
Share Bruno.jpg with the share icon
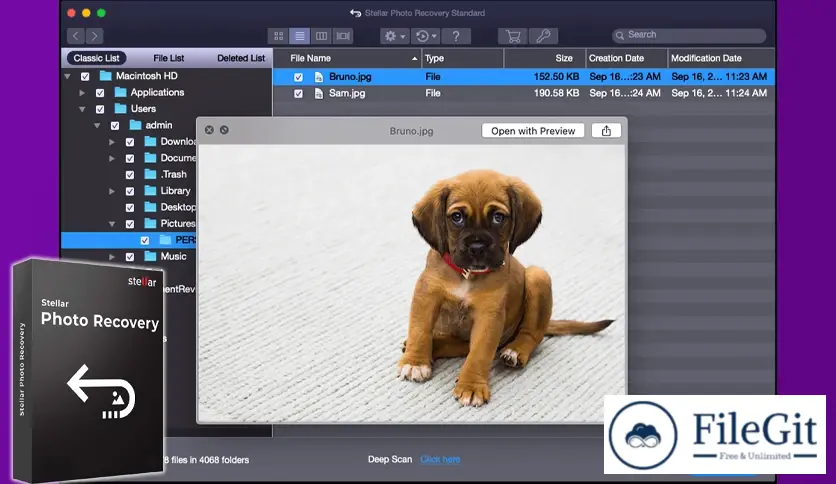(606, 131)
